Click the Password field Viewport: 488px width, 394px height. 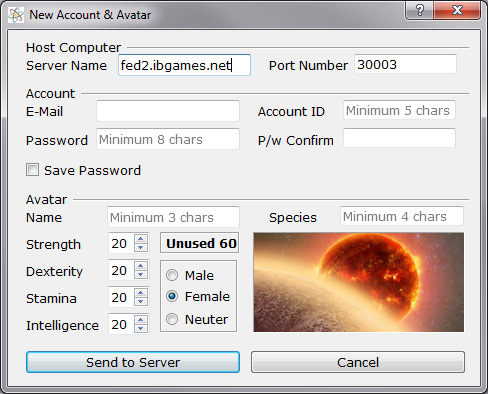tap(168, 139)
